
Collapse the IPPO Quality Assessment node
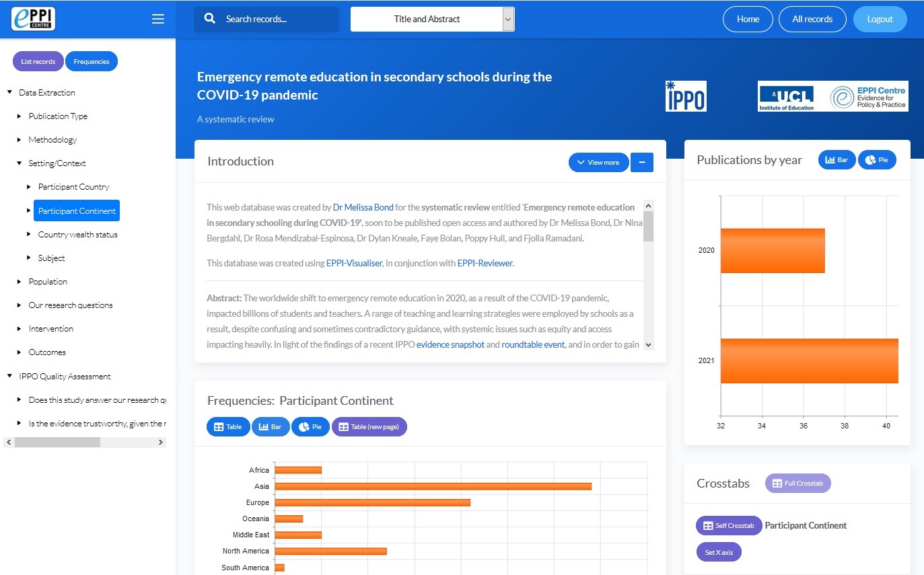point(9,377)
